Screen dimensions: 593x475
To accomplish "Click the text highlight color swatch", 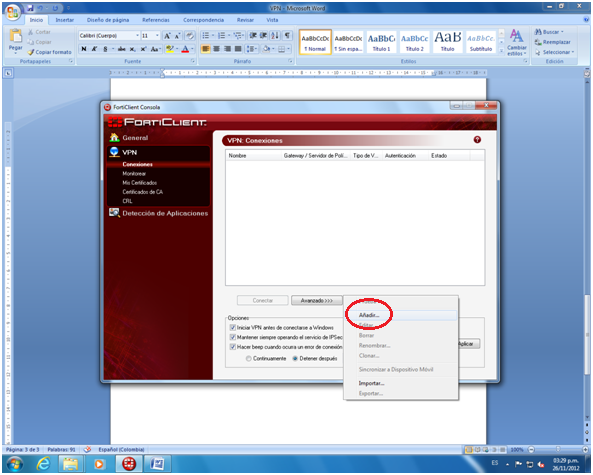I will pyautogui.click(x=169, y=49).
